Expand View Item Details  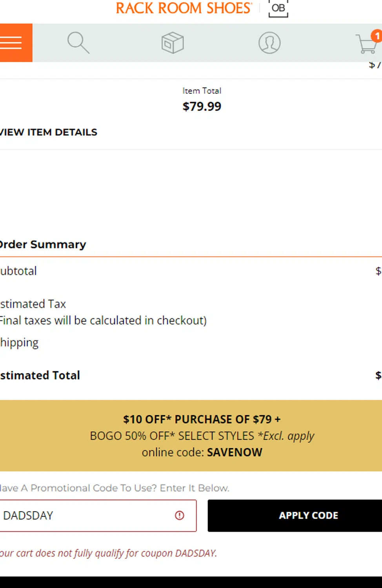48,132
